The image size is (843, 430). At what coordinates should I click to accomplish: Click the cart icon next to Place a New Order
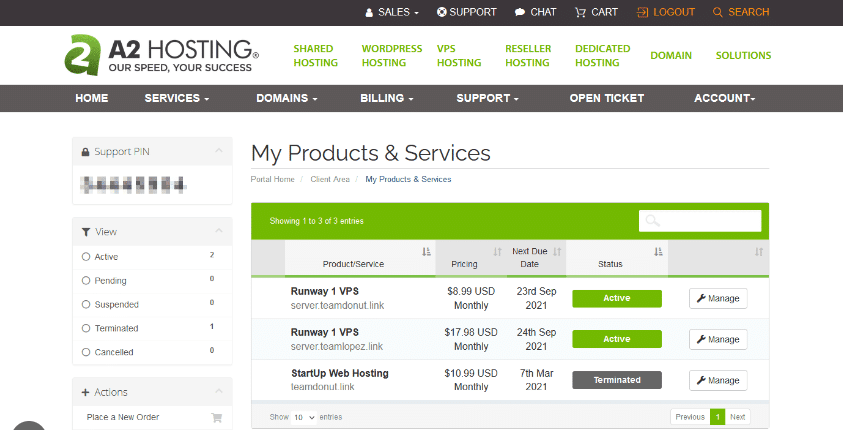click(217, 417)
